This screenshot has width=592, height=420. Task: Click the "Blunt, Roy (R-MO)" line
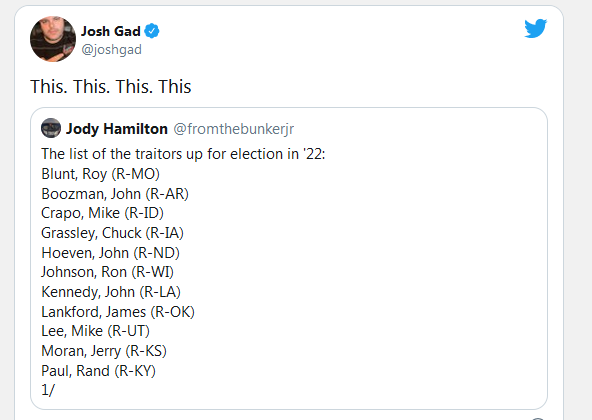pyautogui.click(x=100, y=174)
